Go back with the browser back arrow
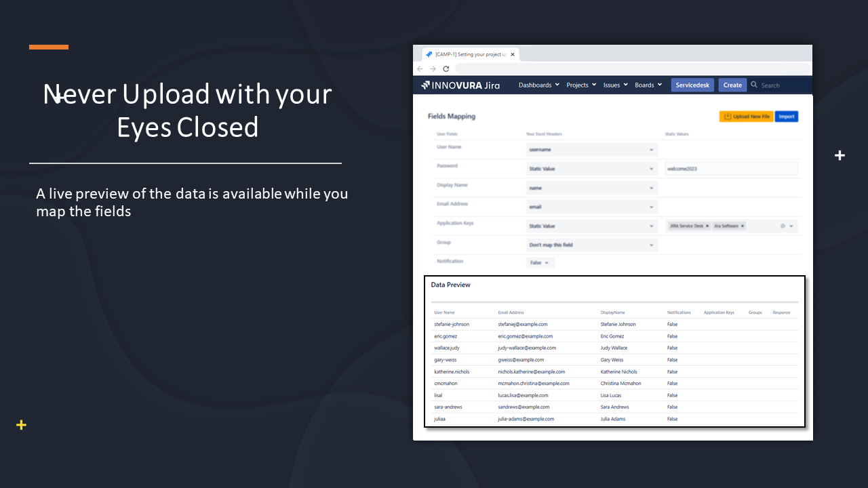Viewport: 868px width, 488px height. (x=420, y=68)
